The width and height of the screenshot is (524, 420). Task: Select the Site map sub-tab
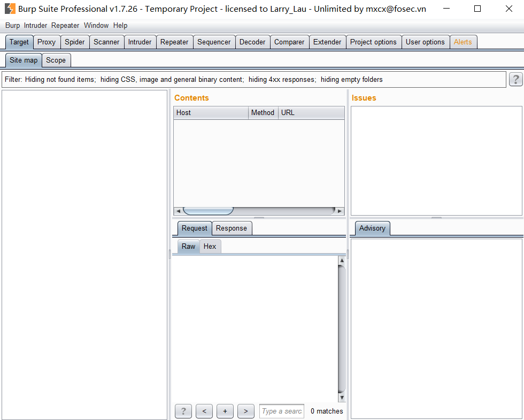point(24,60)
